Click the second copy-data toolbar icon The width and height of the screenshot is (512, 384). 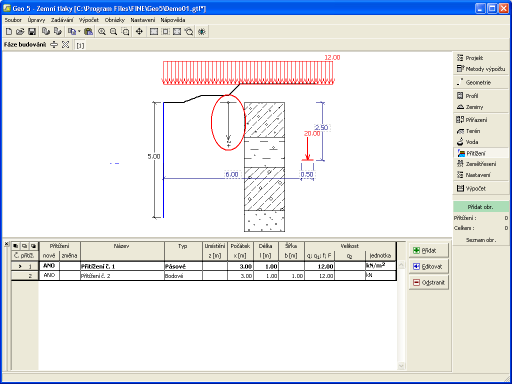coord(58,32)
